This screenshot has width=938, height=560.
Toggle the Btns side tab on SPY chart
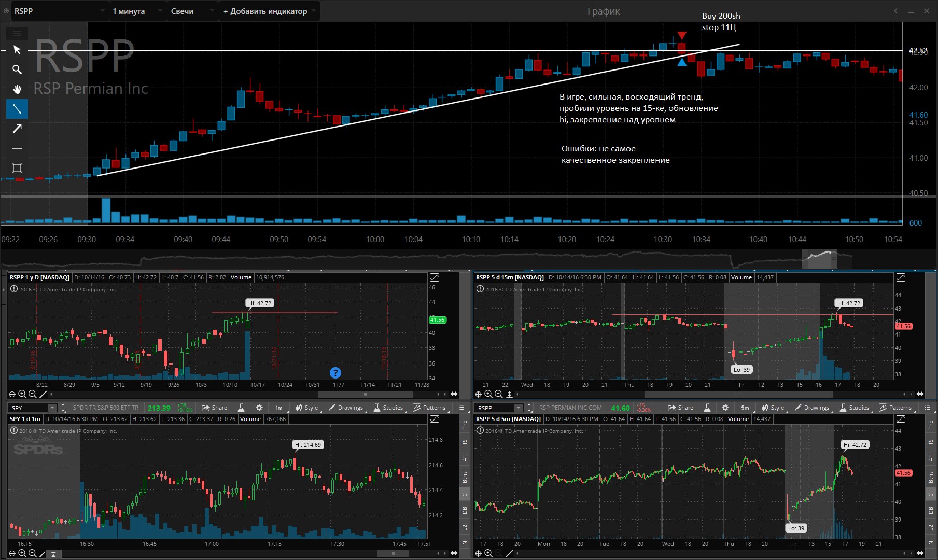tap(465, 477)
